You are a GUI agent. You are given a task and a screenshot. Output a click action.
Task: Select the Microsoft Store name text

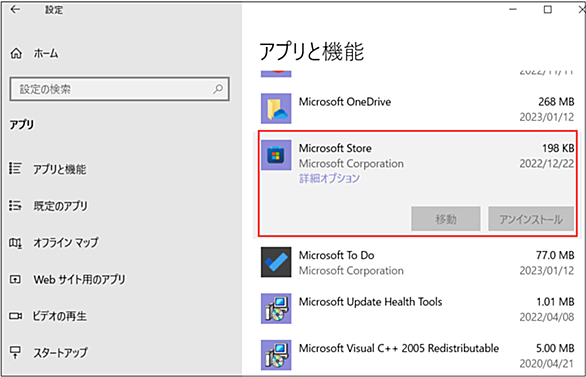(335, 148)
